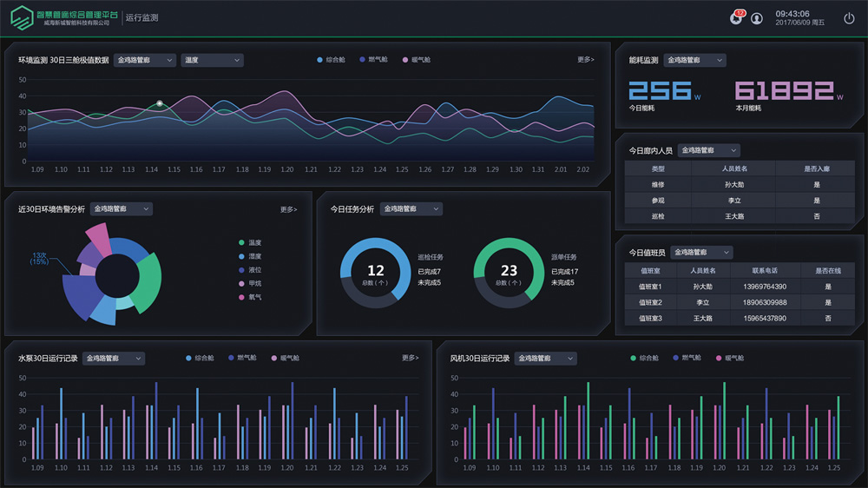Image resolution: width=868 pixels, height=488 pixels.
Task: Click the 是否入廊 column header
Action: (817, 169)
